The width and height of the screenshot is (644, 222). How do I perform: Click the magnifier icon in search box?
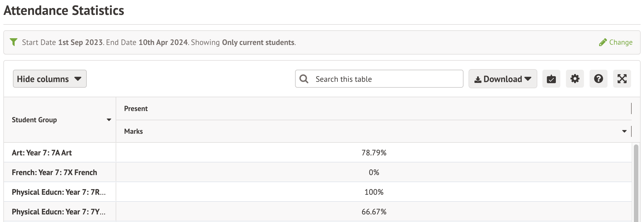click(304, 79)
